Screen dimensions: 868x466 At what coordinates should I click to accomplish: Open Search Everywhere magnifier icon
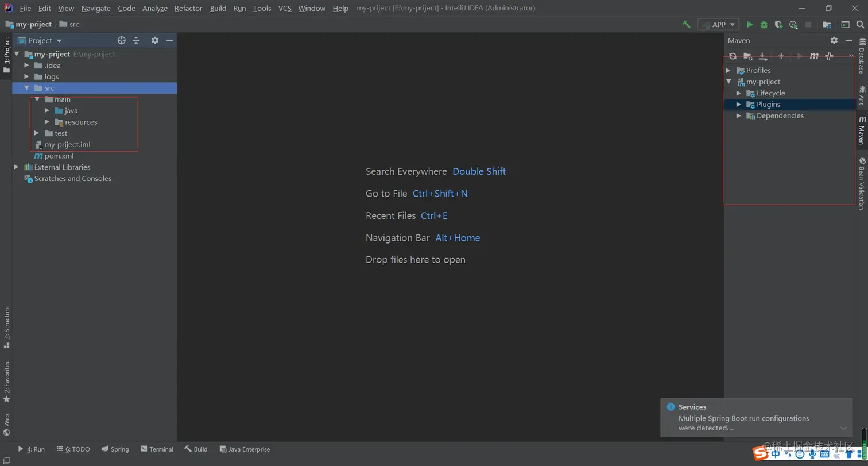point(860,25)
